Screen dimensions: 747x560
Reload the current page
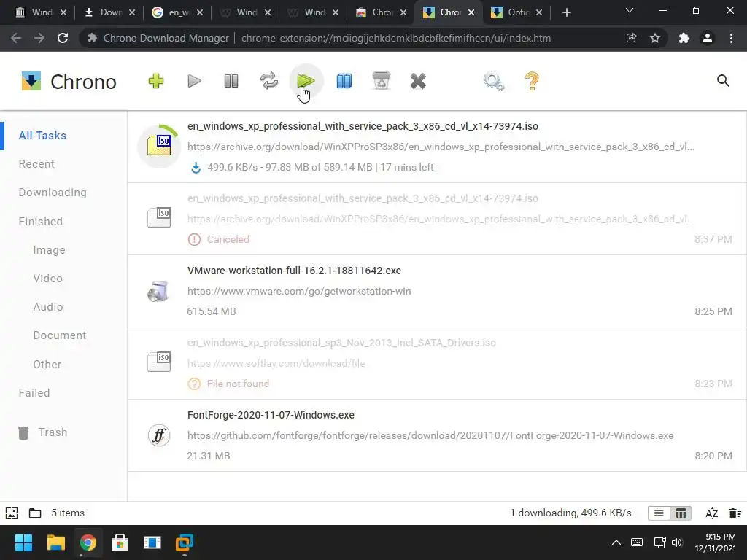63,38
